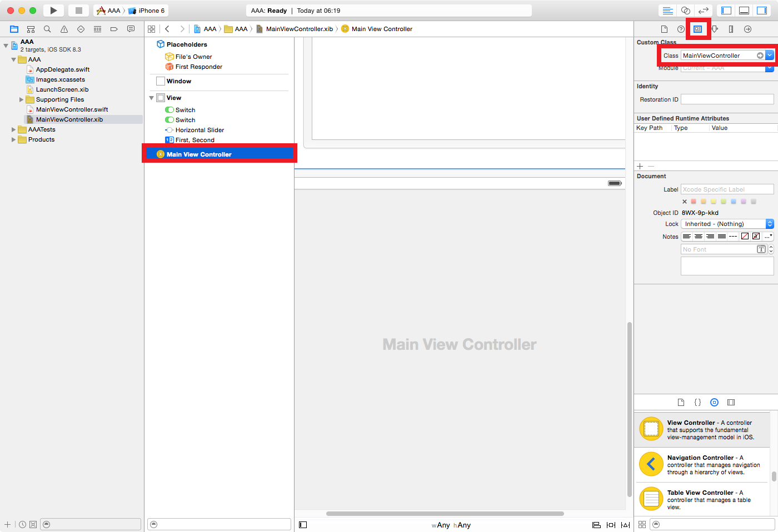The height and width of the screenshot is (532, 778).
Task: Open the wAny hAny size class selector
Action: tap(451, 525)
